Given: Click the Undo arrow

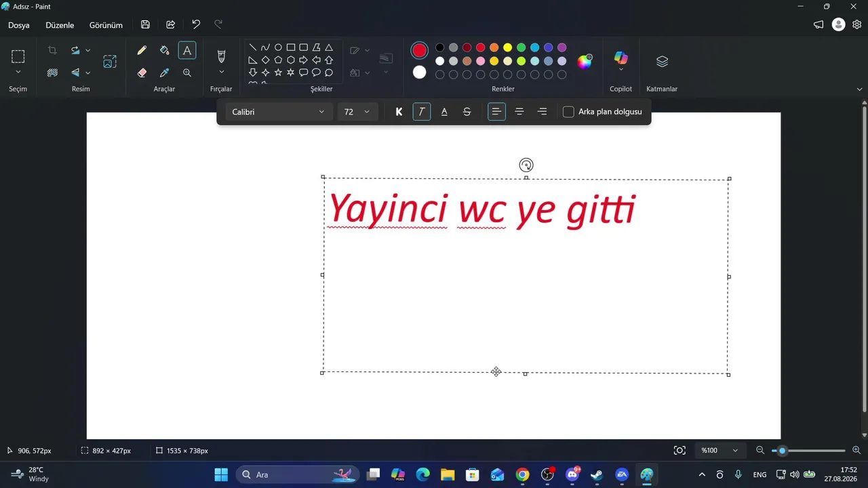Looking at the screenshot, I should (196, 24).
